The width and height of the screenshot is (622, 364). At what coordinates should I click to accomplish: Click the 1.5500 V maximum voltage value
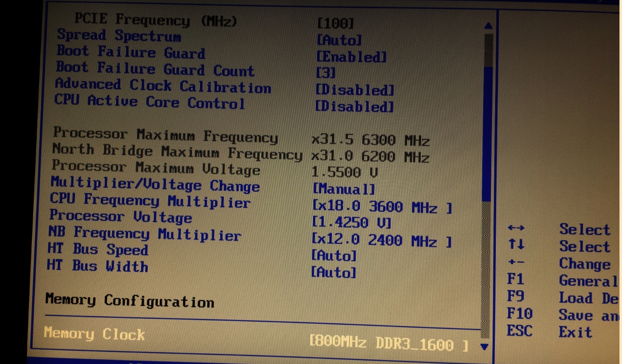pyautogui.click(x=345, y=172)
